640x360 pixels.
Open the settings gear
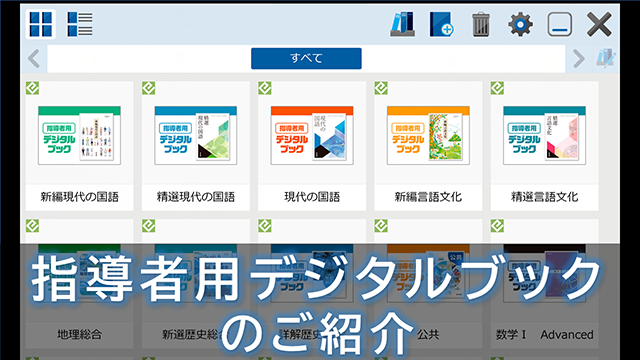[x=520, y=24]
